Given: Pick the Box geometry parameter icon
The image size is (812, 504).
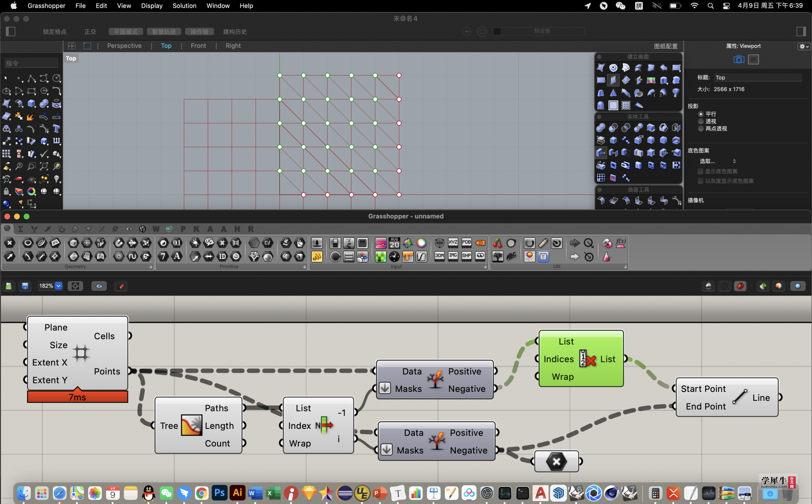Looking at the screenshot, I should click(73, 243).
